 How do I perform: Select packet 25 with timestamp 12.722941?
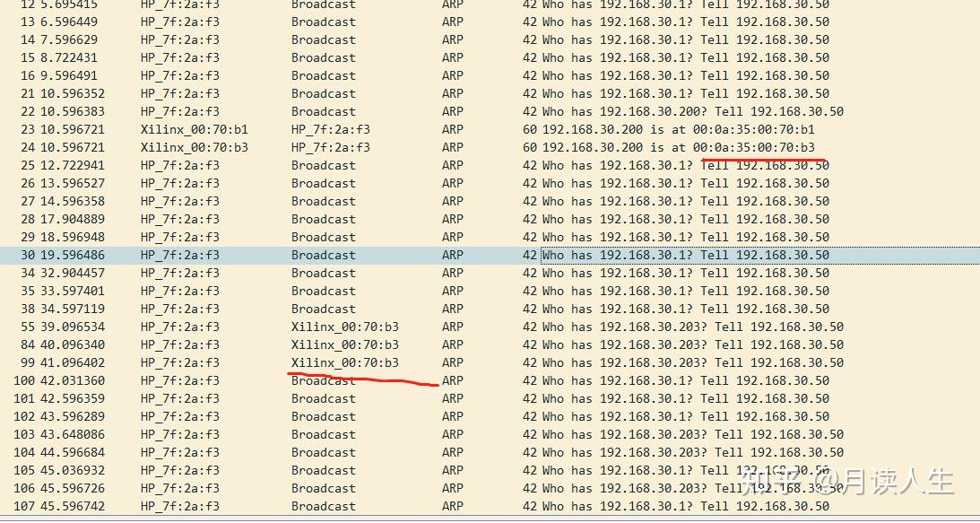coord(359,165)
